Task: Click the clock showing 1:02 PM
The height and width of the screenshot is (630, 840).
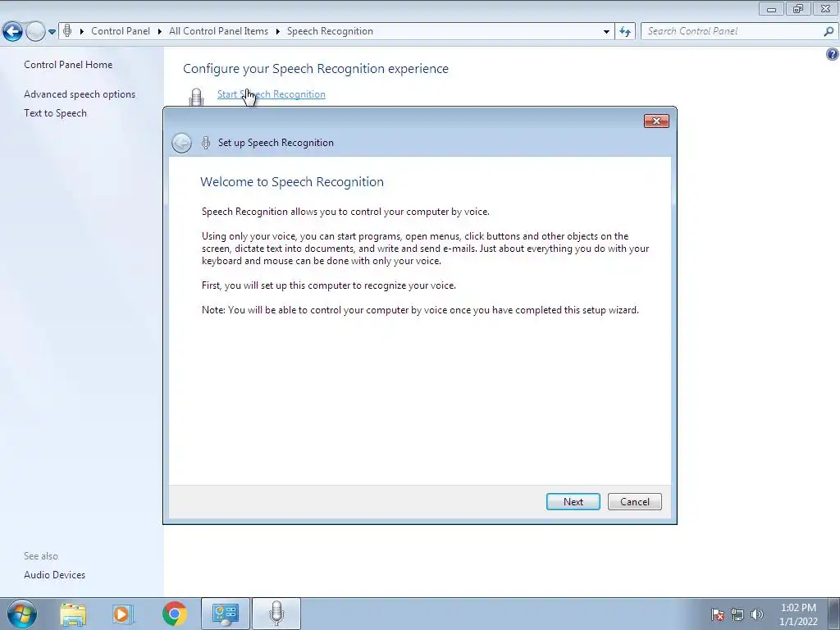Action: [x=798, y=614]
